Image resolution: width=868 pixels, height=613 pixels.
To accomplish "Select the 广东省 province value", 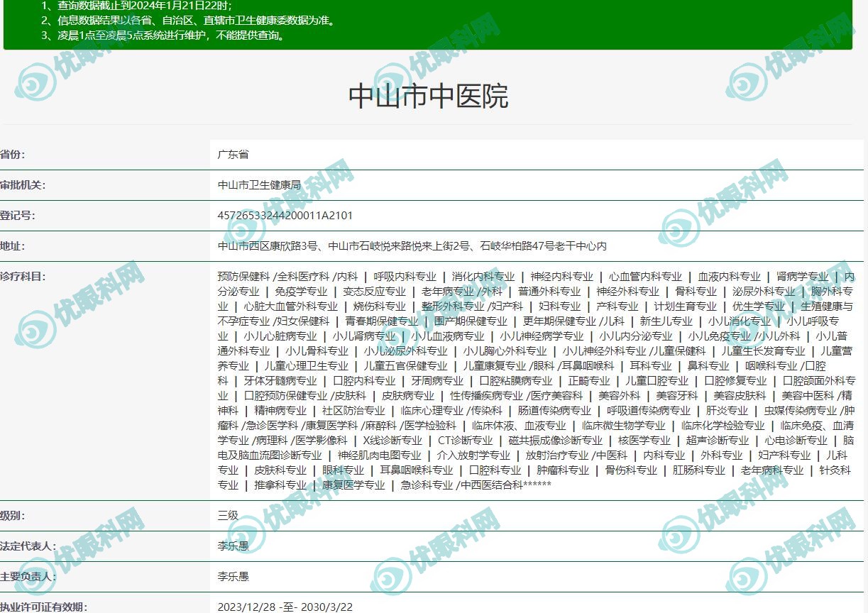I will point(233,155).
